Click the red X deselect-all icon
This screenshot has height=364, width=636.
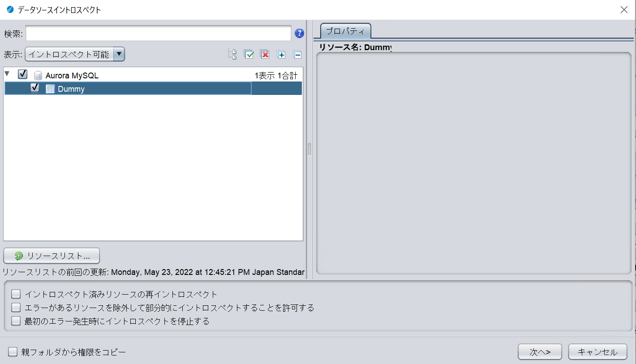(x=265, y=55)
